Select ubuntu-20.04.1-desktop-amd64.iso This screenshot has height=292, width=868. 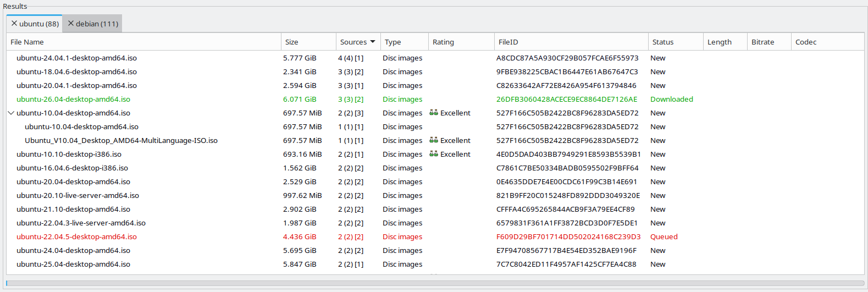tap(76, 85)
